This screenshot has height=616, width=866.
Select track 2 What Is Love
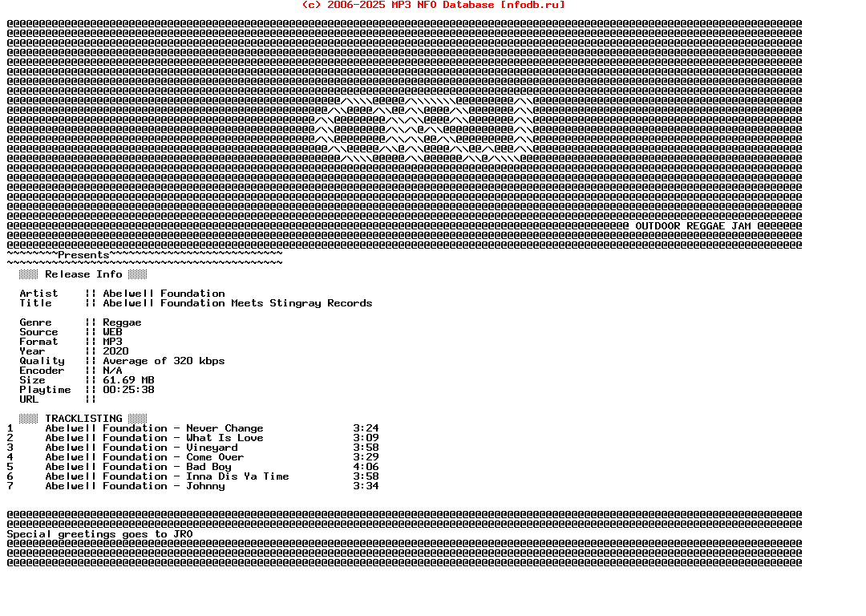pos(154,438)
